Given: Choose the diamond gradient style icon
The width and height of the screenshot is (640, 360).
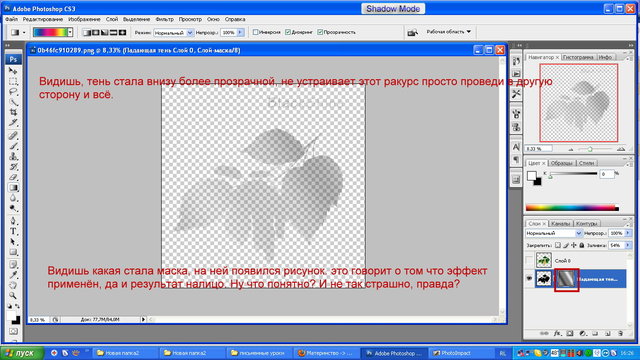Looking at the screenshot, I should [x=122, y=32].
